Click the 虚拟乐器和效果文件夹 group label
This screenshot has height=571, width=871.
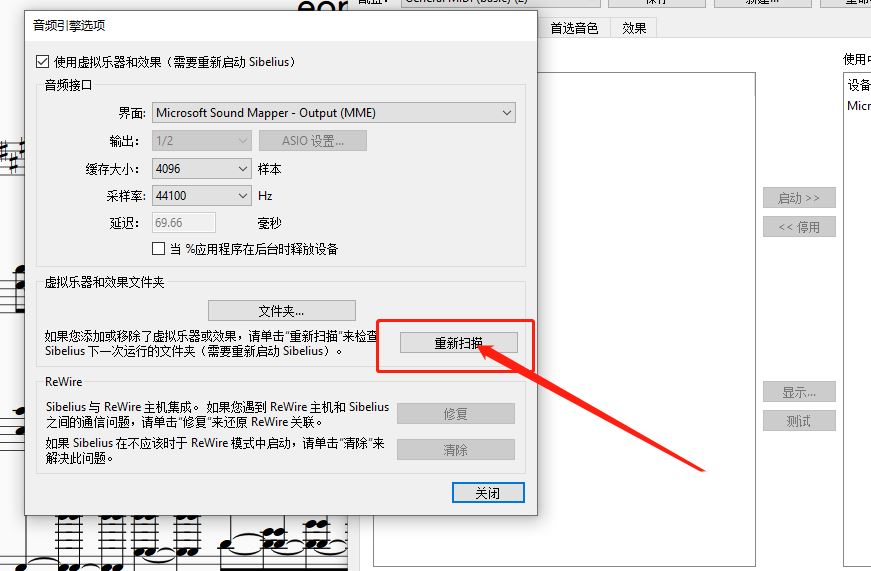tap(104, 282)
